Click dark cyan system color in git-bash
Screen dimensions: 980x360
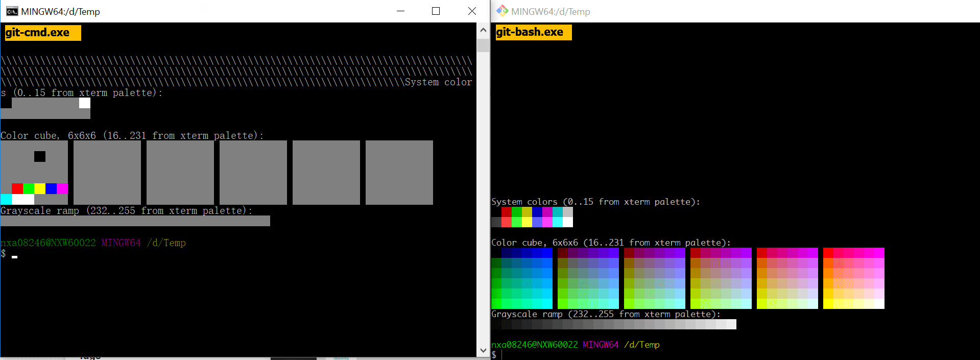(558, 212)
